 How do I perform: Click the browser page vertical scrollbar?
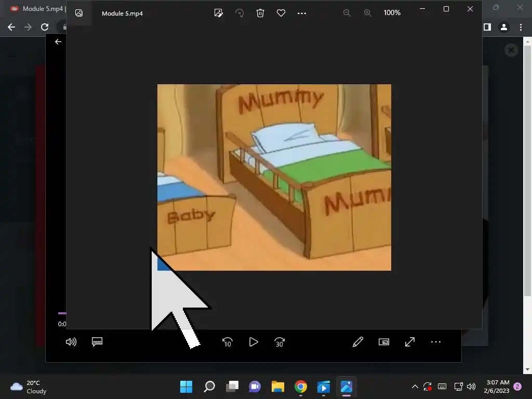click(x=527, y=171)
